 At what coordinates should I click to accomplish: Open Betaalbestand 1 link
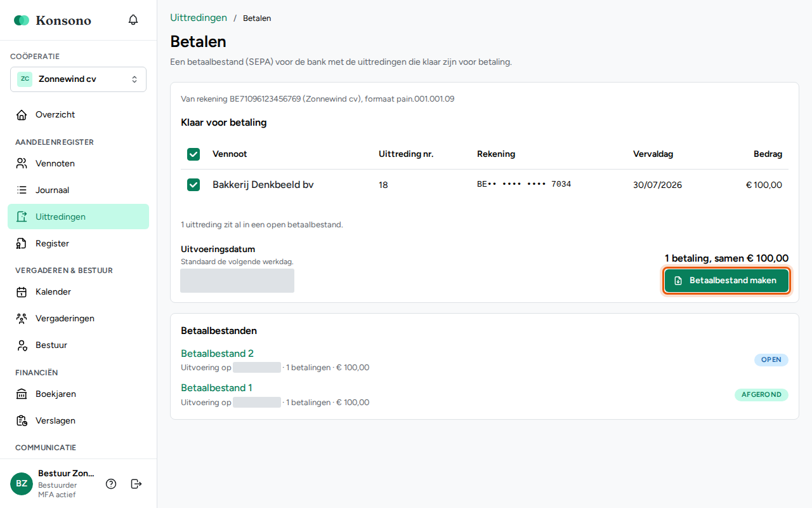point(216,388)
